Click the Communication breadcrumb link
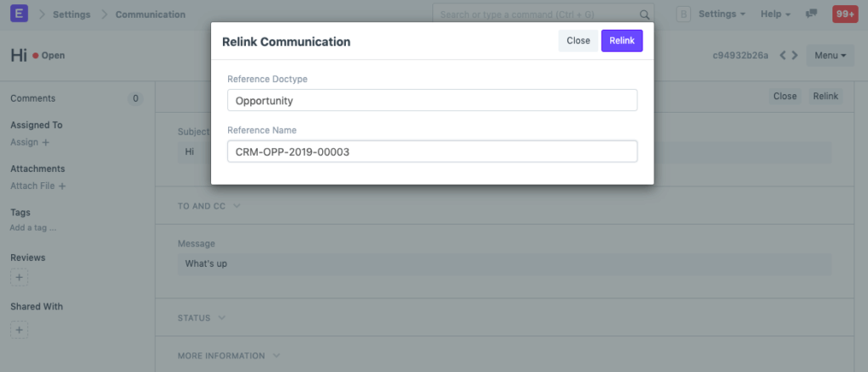Screen dimensions: 868x372 (150, 14)
